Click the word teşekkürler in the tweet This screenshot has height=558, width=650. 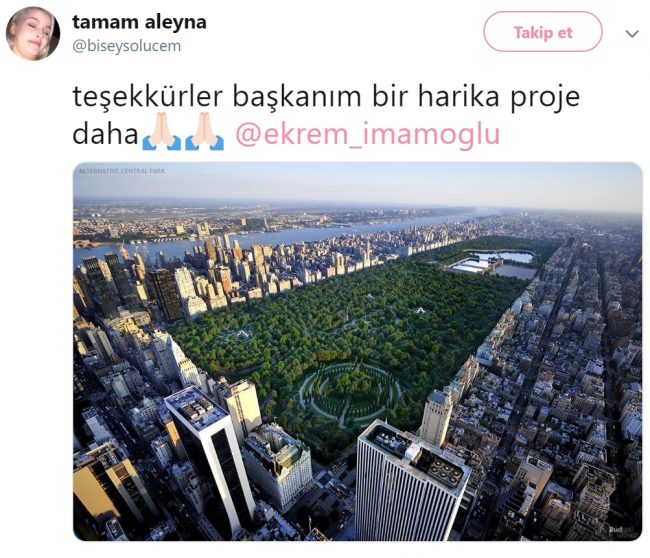[148, 97]
